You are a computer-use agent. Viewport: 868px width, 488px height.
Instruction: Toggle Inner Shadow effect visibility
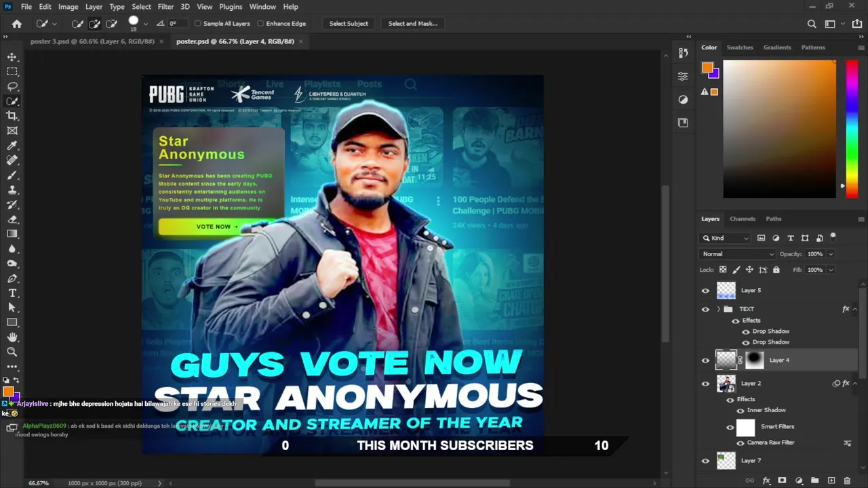coord(741,411)
